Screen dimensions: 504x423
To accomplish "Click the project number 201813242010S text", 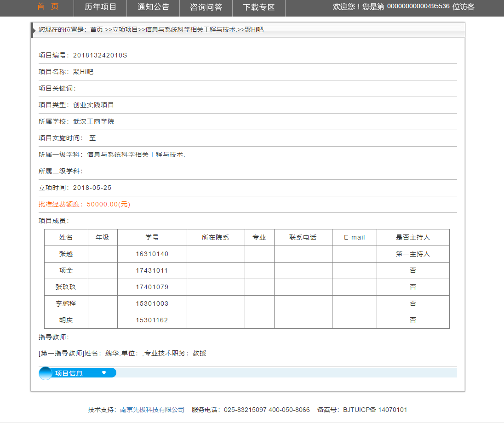I will [x=100, y=55].
